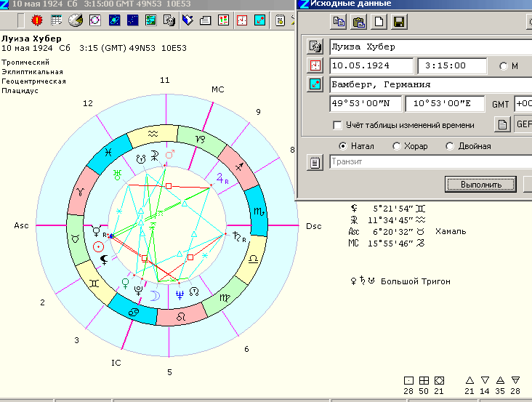Click the latitude field 49°53'00"N
Screen dimensions: 532x402
[365, 104]
